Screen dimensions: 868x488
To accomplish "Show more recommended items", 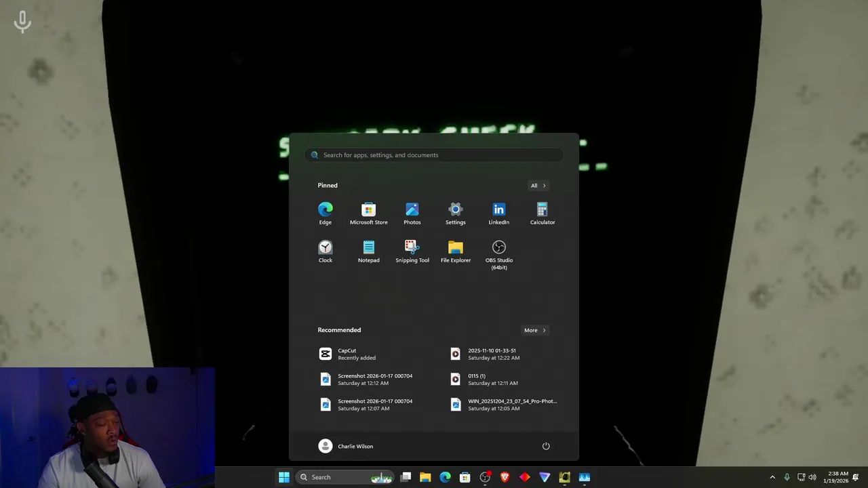I will (x=534, y=330).
